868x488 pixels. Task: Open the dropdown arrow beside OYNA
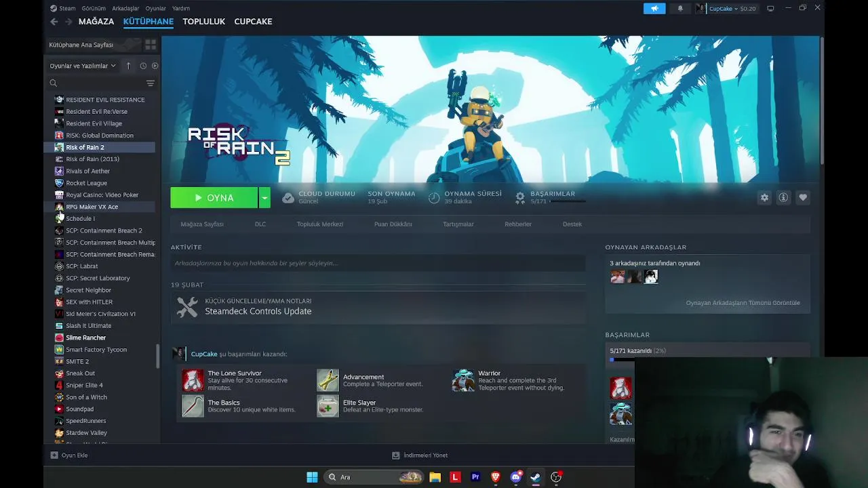pos(264,198)
